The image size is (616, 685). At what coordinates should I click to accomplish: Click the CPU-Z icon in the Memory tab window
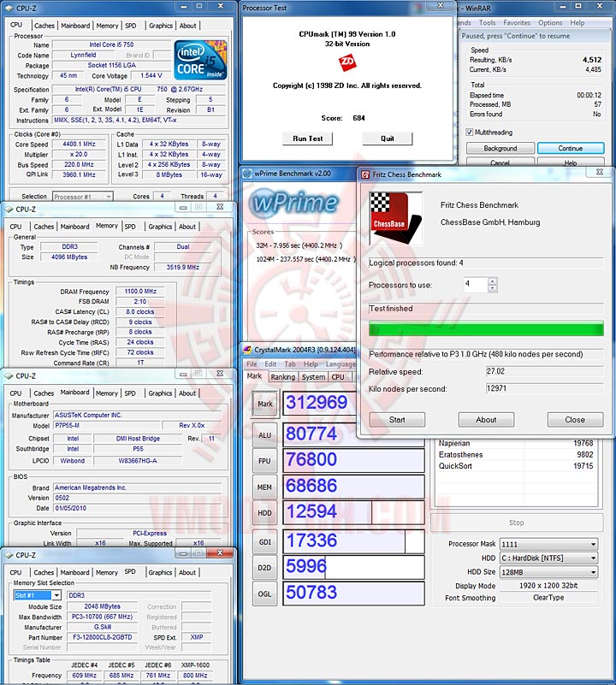tap(9, 210)
